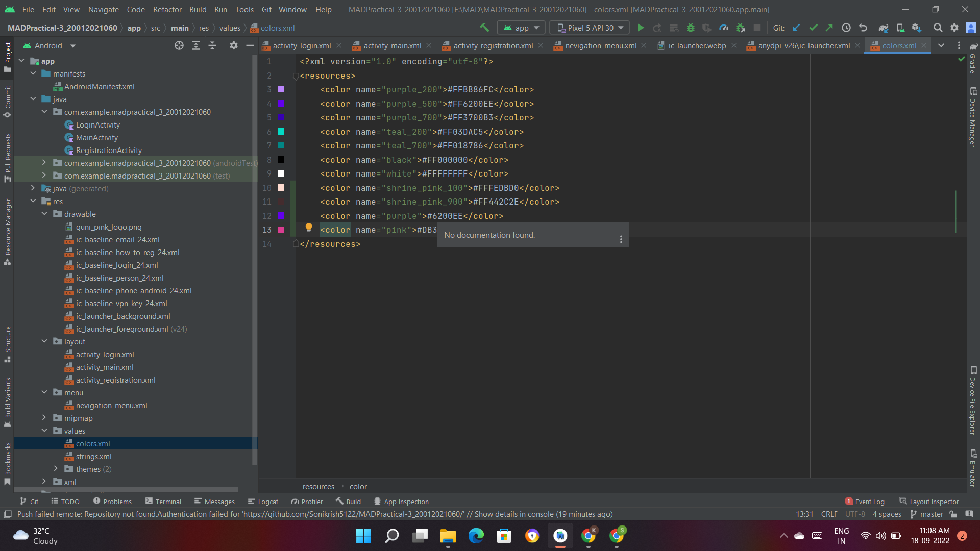Viewport: 980px width, 551px height.
Task: Open the Refactor menu
Action: (167, 9)
